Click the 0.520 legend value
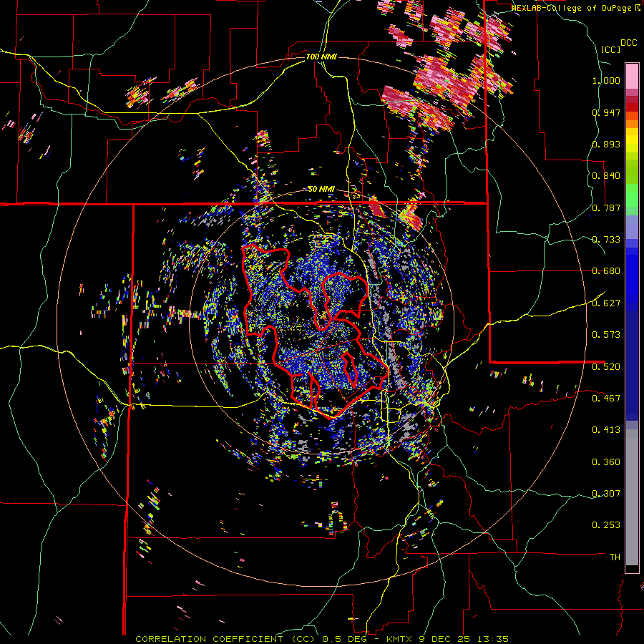The image size is (644, 644). 606,366
